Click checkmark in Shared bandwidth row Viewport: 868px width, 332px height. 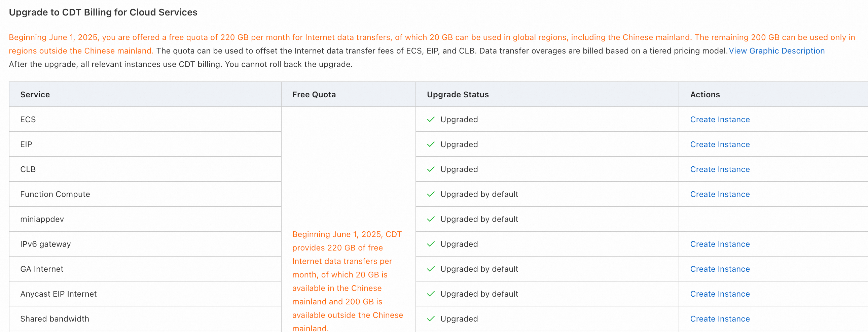coord(431,319)
